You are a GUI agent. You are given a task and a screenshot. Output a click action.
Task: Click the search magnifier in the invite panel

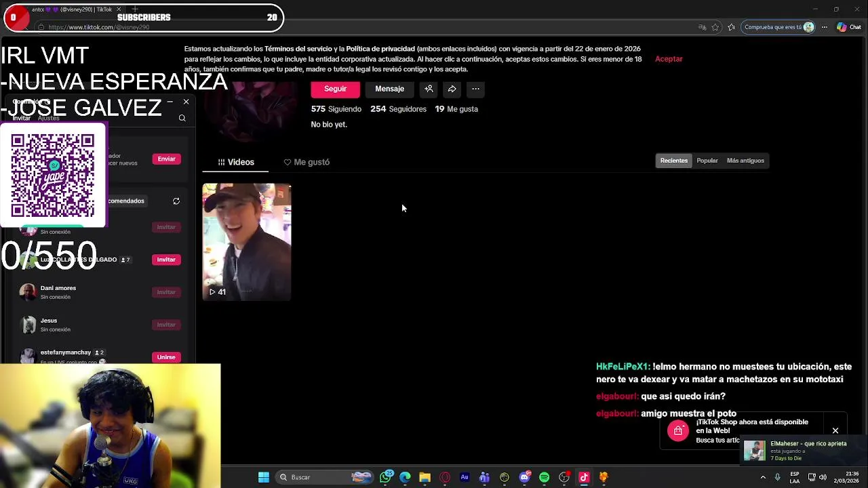(182, 118)
